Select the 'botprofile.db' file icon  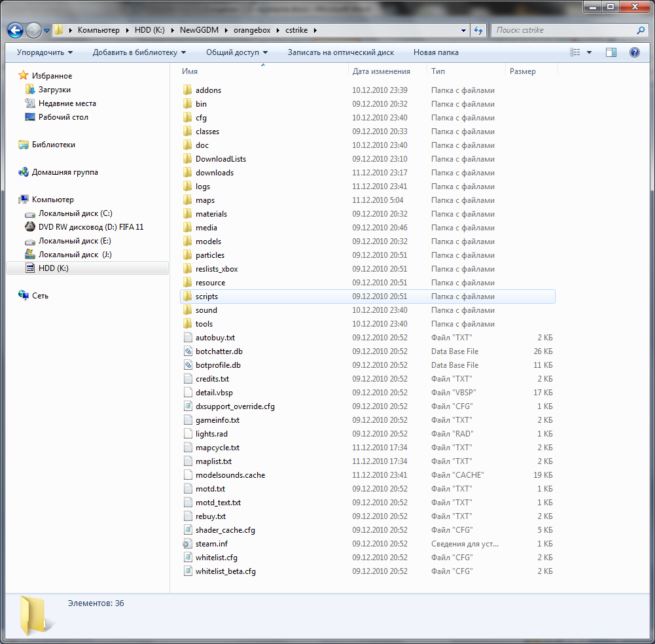[188, 365]
